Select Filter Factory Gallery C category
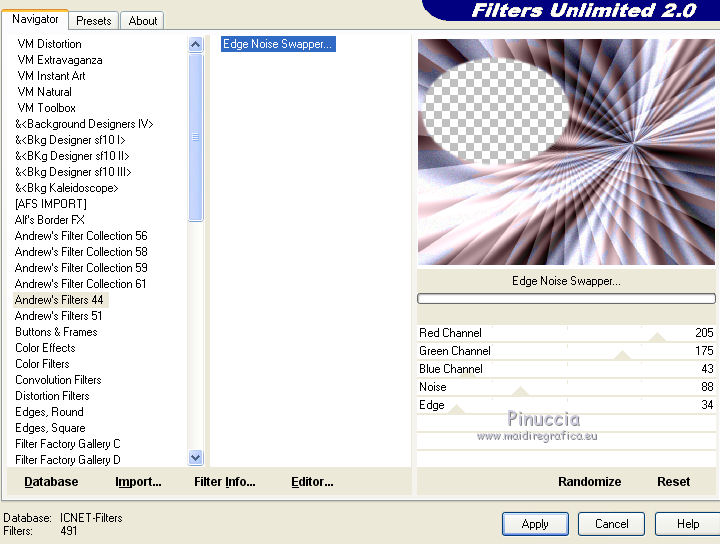 68,444
